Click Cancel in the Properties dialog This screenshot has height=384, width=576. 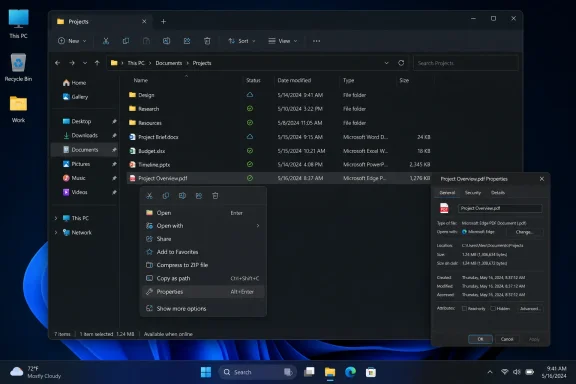point(507,339)
